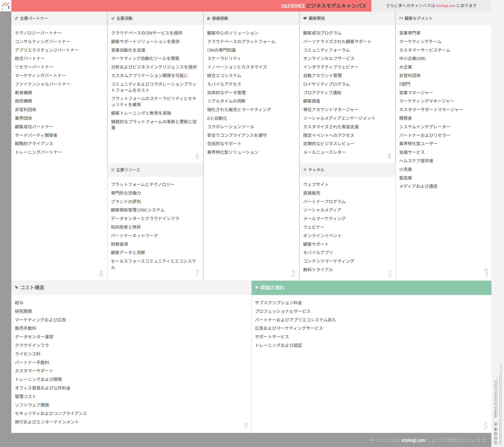Click the gift icon beside 価値提案
This screenshot has height=447, width=504.
(208, 18)
